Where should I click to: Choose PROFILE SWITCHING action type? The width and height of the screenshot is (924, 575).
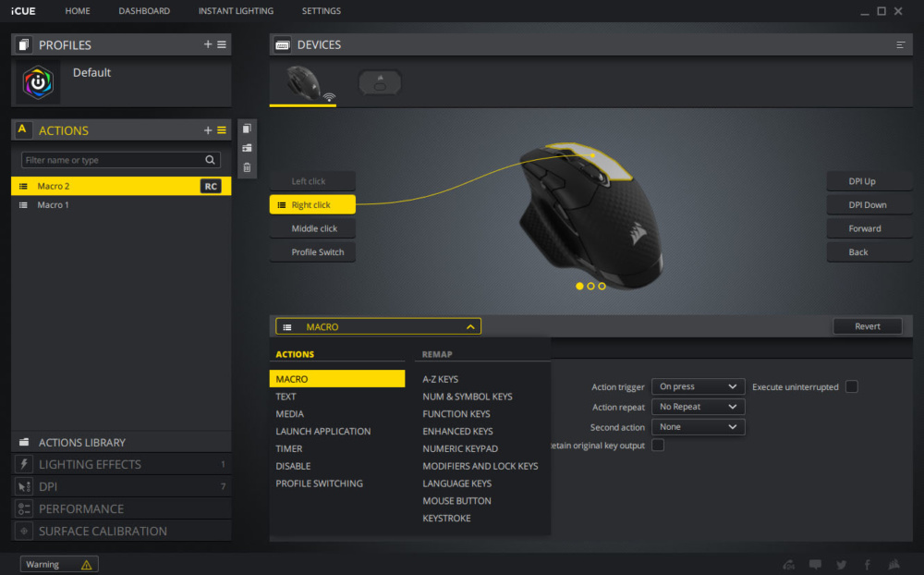(x=319, y=483)
